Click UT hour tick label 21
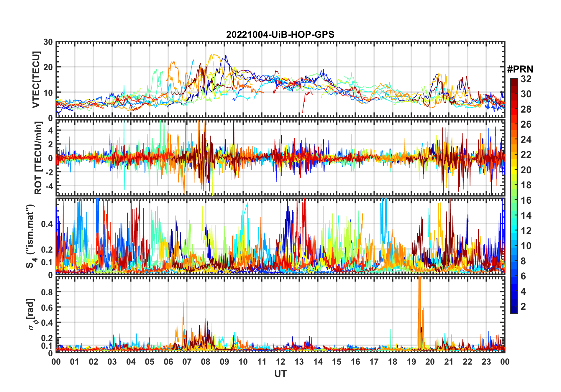 point(449,362)
